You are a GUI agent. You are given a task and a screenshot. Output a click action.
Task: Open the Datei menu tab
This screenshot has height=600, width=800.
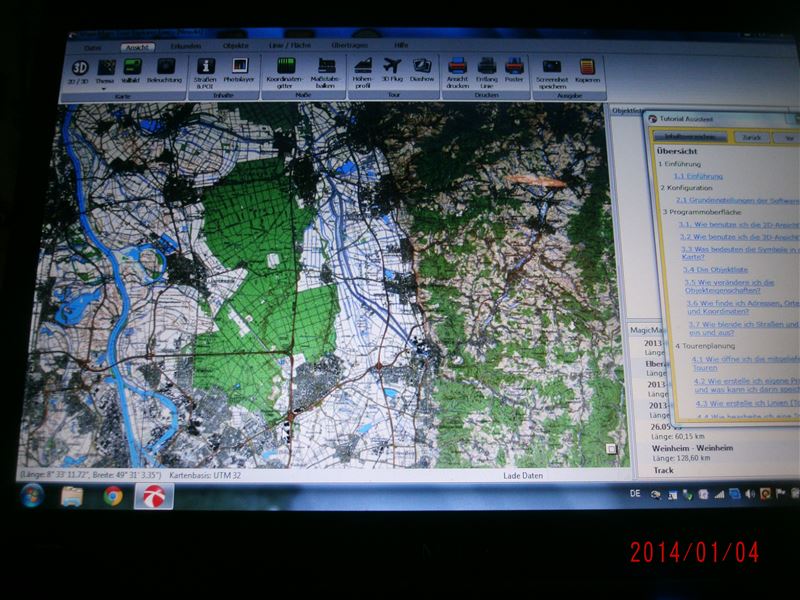92,47
